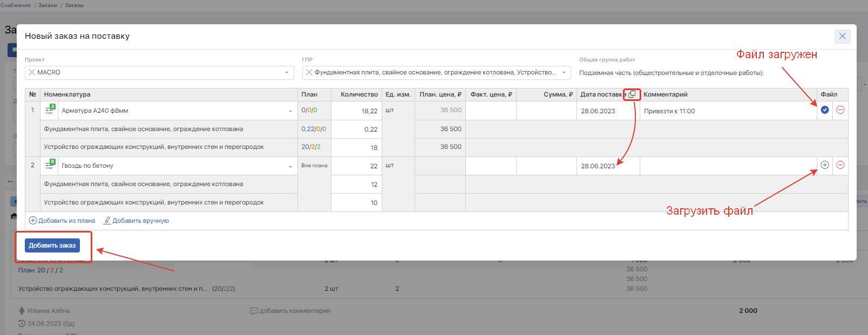Clear the MACRO project selection

[32, 72]
